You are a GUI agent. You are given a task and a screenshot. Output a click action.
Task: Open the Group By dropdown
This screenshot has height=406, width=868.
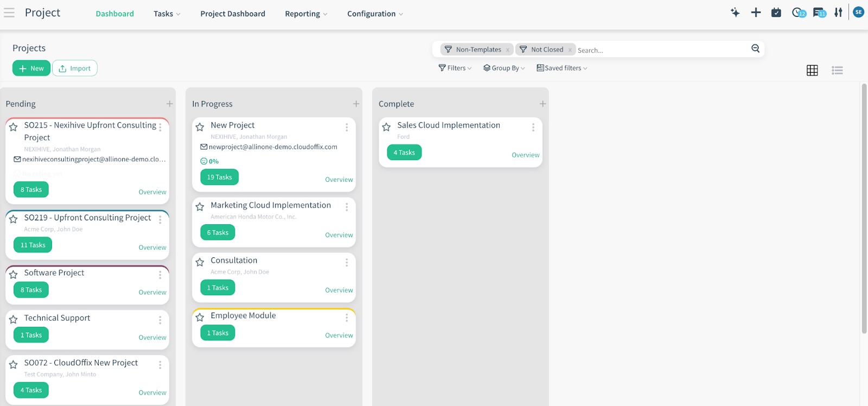pyautogui.click(x=504, y=68)
